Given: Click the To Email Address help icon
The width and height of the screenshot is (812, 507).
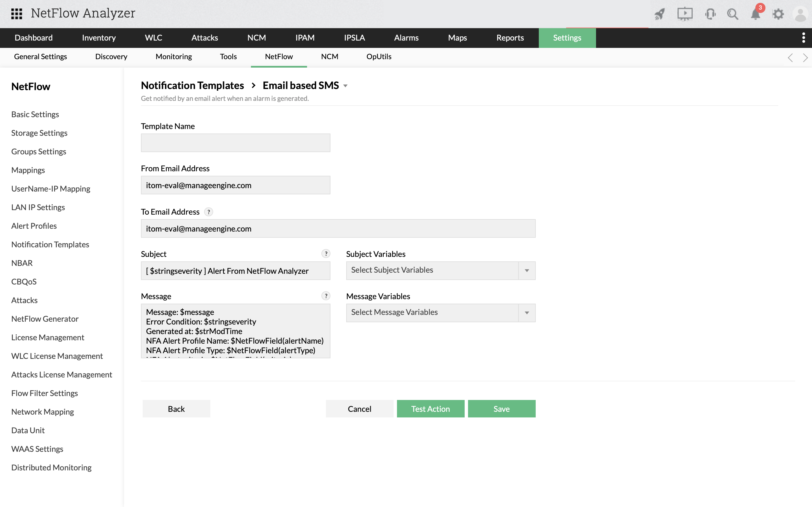Looking at the screenshot, I should click(209, 212).
